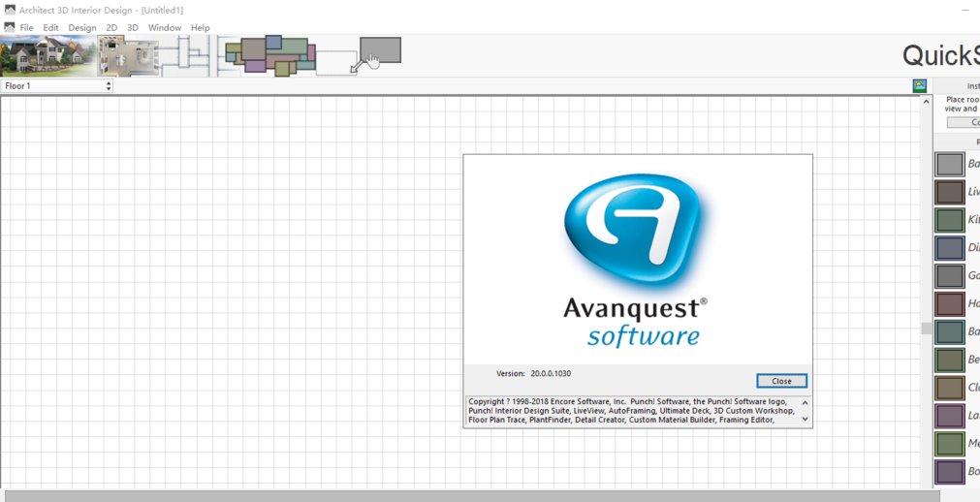Select the olive 'Be' bedroom swatch
This screenshot has height=502, width=980.
[950, 361]
